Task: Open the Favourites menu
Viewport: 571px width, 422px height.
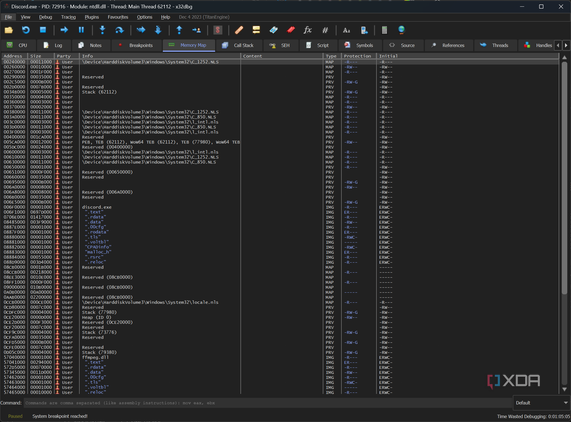Action: pyautogui.click(x=118, y=17)
